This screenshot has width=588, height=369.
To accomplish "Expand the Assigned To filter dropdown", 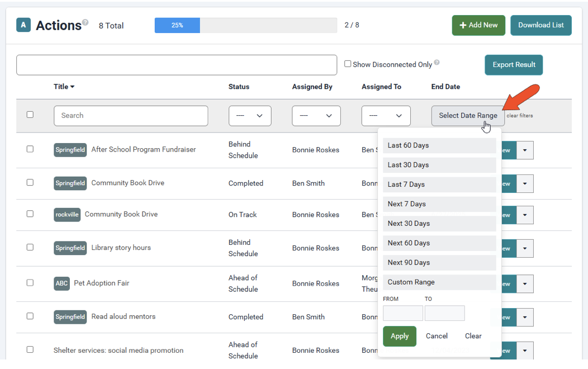I will pyautogui.click(x=386, y=116).
